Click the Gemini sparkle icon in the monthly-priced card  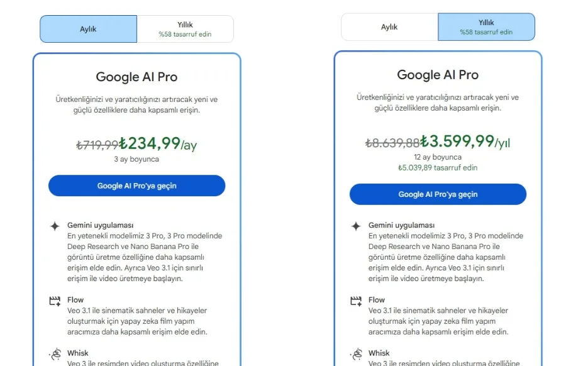pos(55,226)
